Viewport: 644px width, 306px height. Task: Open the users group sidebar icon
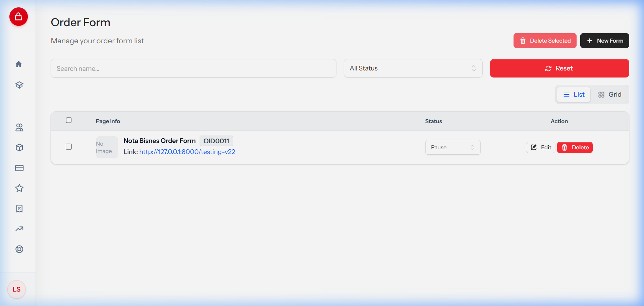19,127
